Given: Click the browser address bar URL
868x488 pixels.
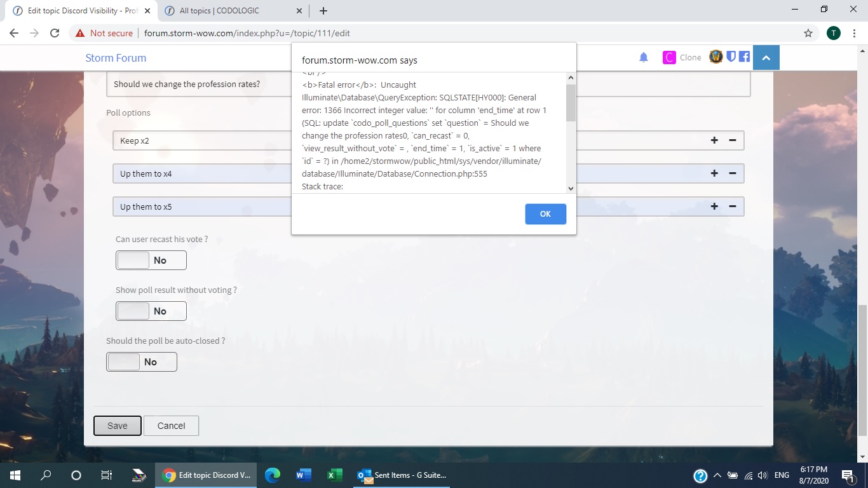Looking at the screenshot, I should pyautogui.click(x=247, y=33).
